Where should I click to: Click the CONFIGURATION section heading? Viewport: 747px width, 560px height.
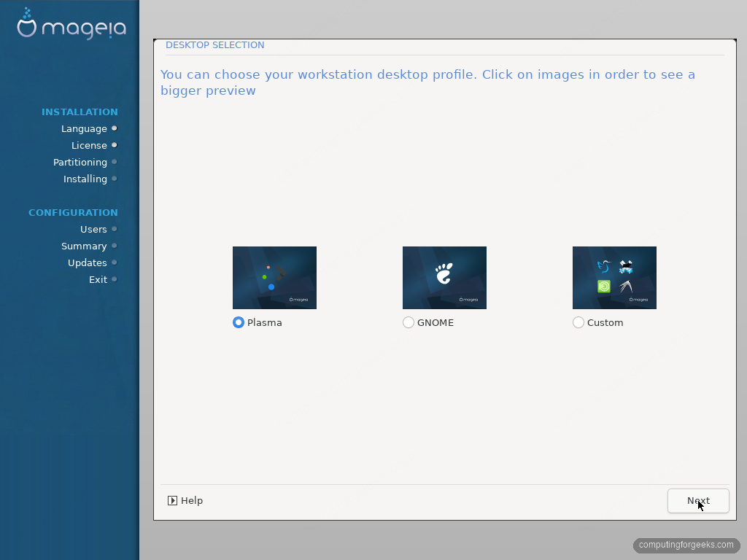click(74, 212)
